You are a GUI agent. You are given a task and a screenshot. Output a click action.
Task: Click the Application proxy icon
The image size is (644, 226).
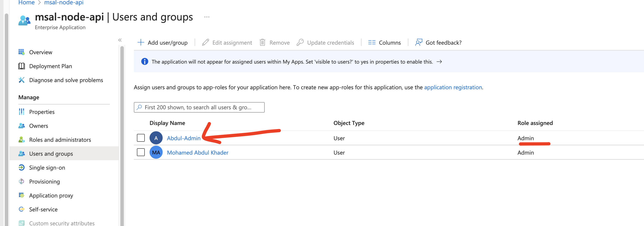click(22, 195)
